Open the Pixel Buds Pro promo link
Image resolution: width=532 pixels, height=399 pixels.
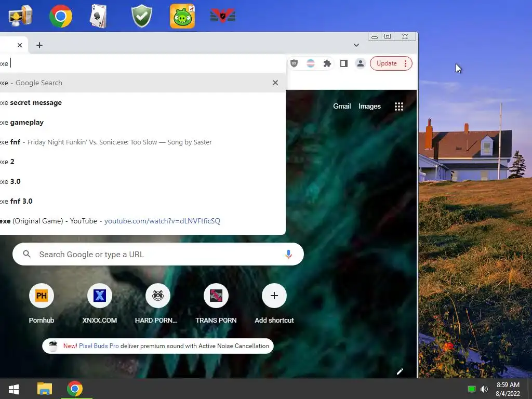pos(99,345)
